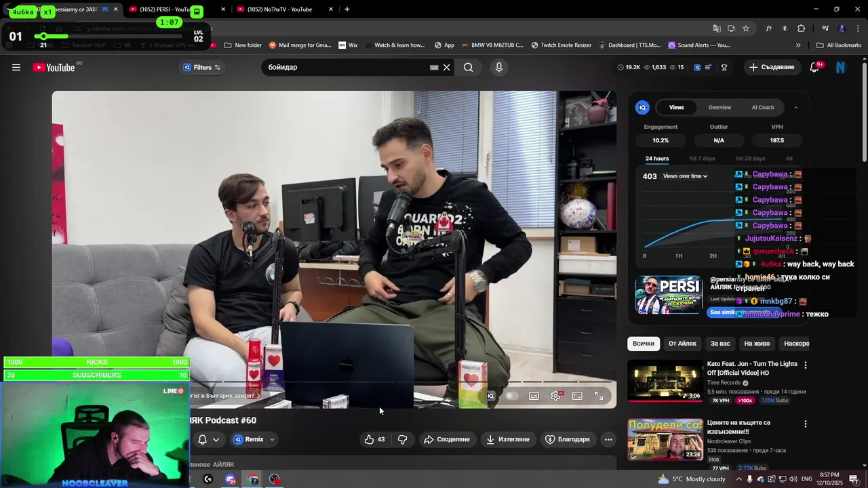
Task: Open Chrome extensions puzzle icon
Action: click(802, 28)
